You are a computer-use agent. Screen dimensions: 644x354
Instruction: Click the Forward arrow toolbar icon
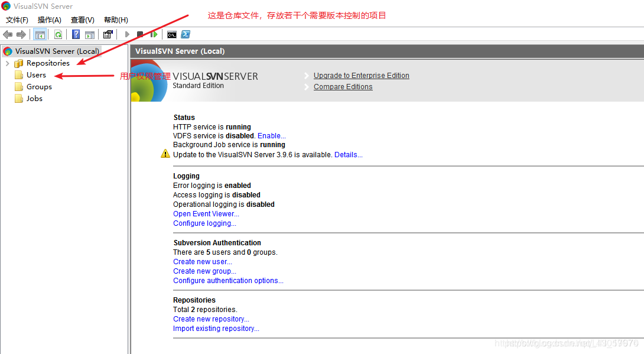[21, 34]
